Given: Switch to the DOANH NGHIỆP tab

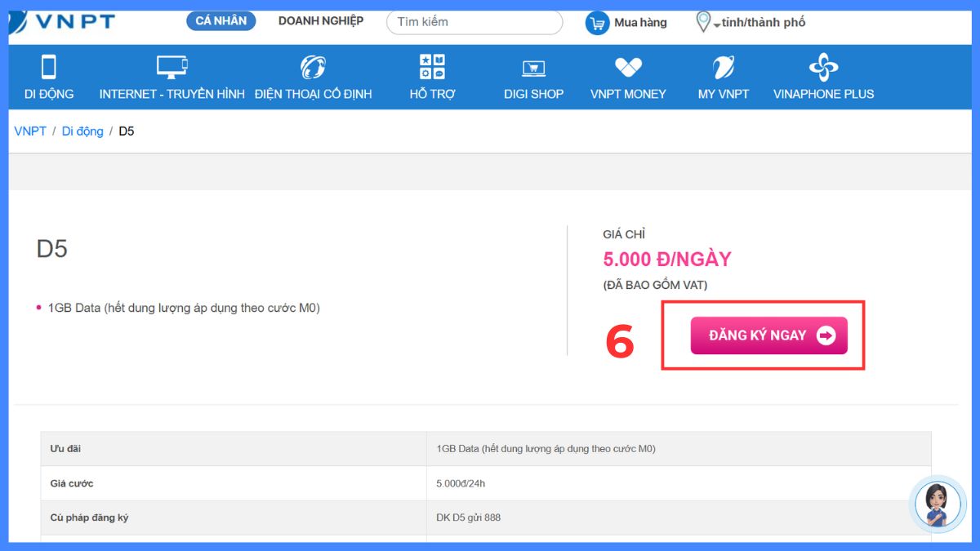Looking at the screenshot, I should (320, 21).
